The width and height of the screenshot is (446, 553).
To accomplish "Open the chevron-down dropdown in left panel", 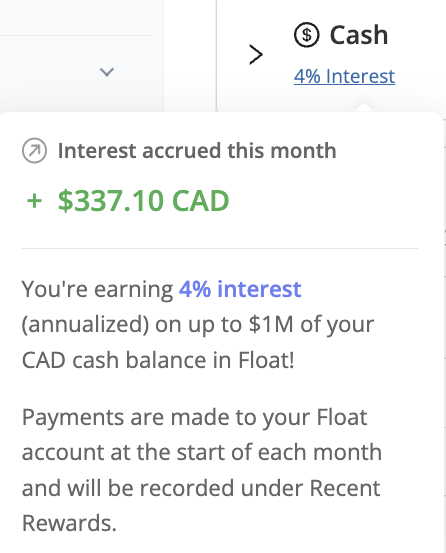I will [106, 72].
